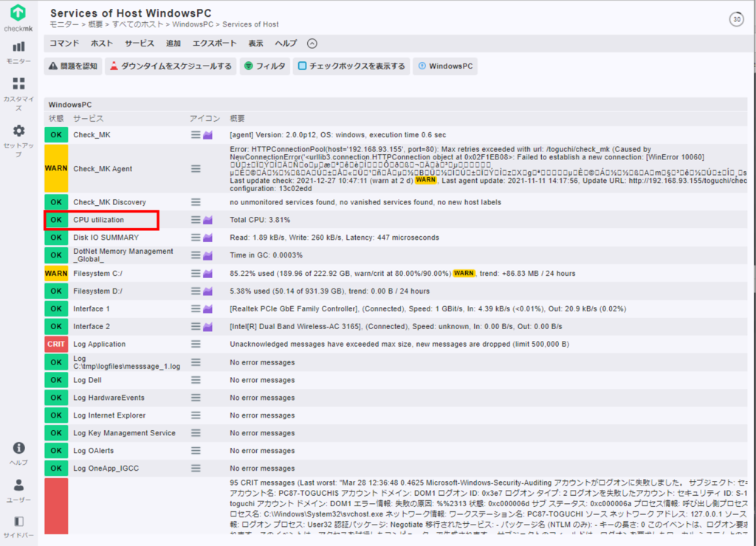Go to すべてのホスト breadcrumb link
This screenshot has width=756, height=546.
pyautogui.click(x=137, y=24)
